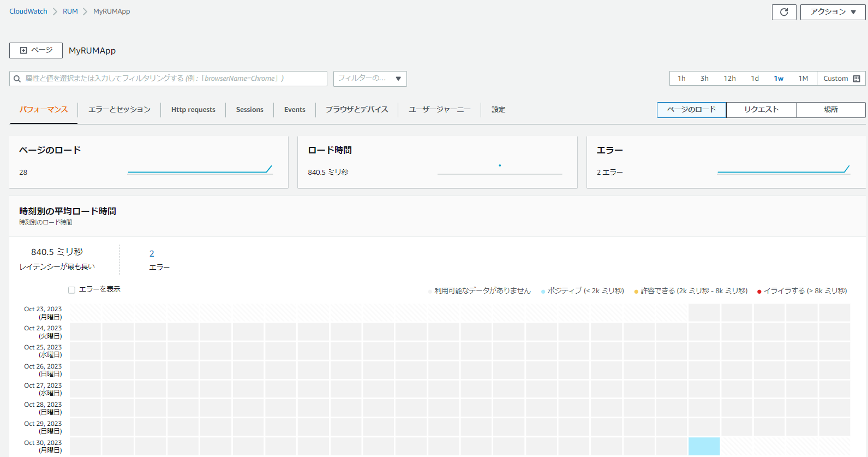Select the 1d time range
The width and height of the screenshot is (868, 457).
755,79
